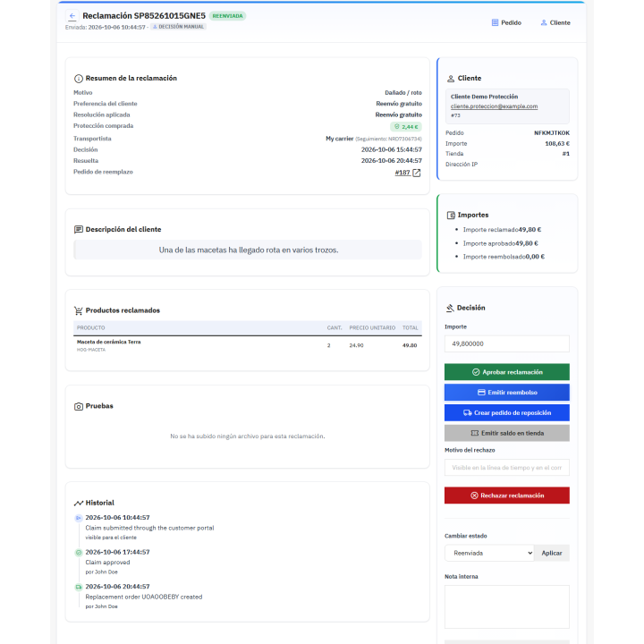
Task: Focus the Motivo del rechazo input
Action: (x=507, y=468)
